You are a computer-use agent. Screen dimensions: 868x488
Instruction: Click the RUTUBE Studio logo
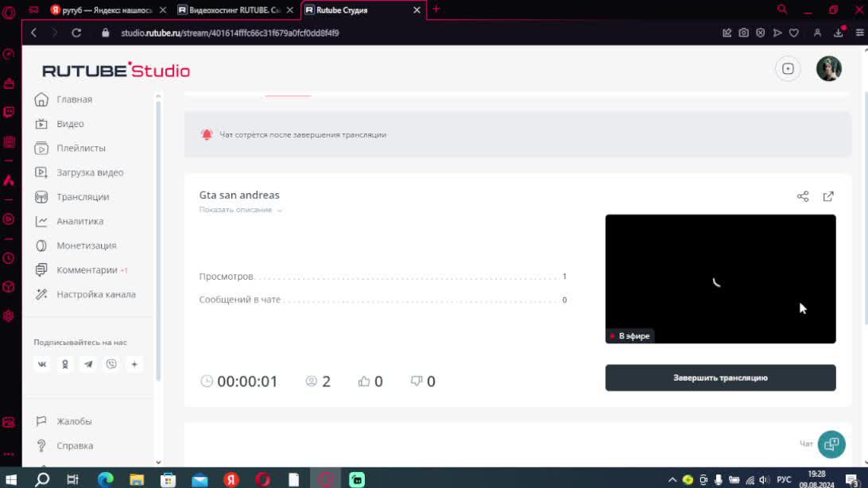pyautogui.click(x=116, y=70)
